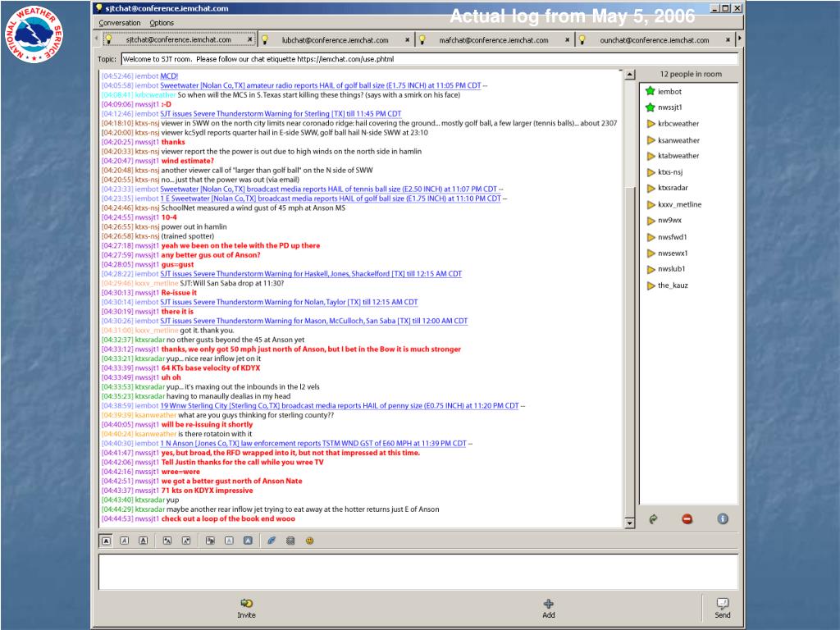Click the green star icon beside nwssjt1

(651, 107)
